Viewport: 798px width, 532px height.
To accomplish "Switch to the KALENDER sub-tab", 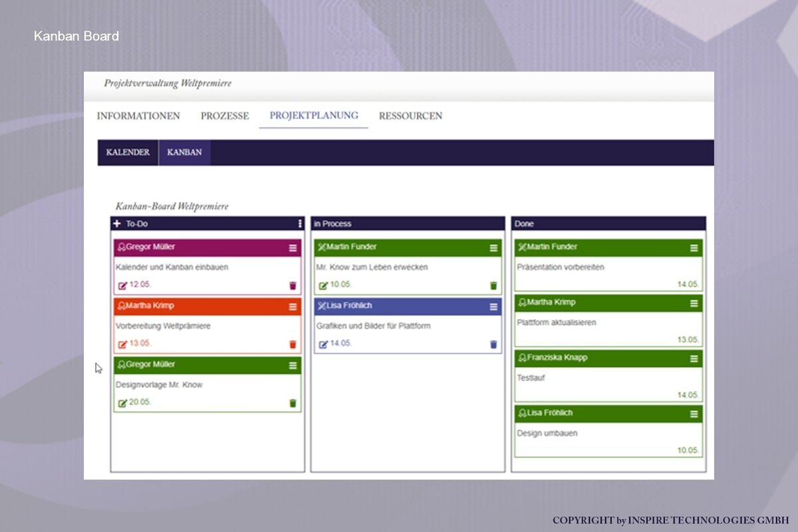I will (128, 152).
